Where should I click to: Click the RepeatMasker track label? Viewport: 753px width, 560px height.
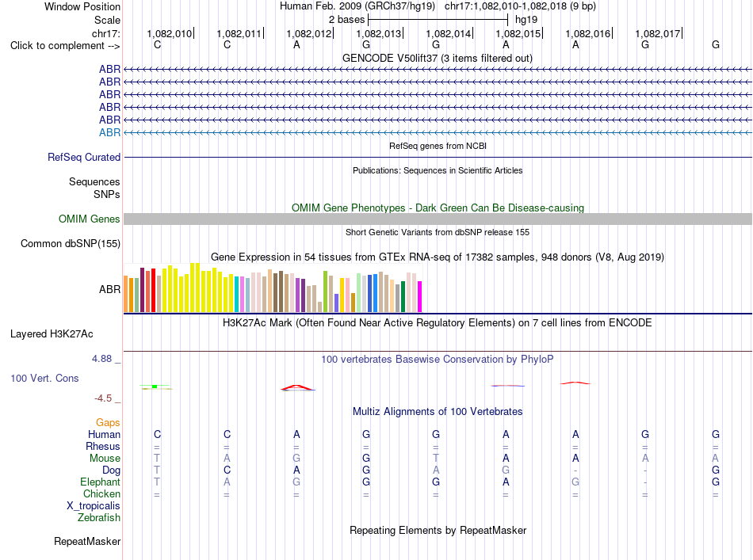click(x=87, y=541)
